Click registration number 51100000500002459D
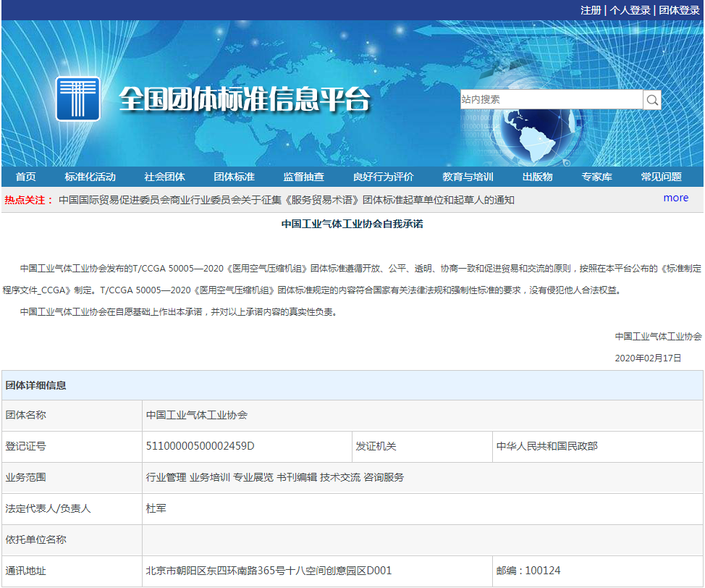705x588 pixels. coord(200,446)
